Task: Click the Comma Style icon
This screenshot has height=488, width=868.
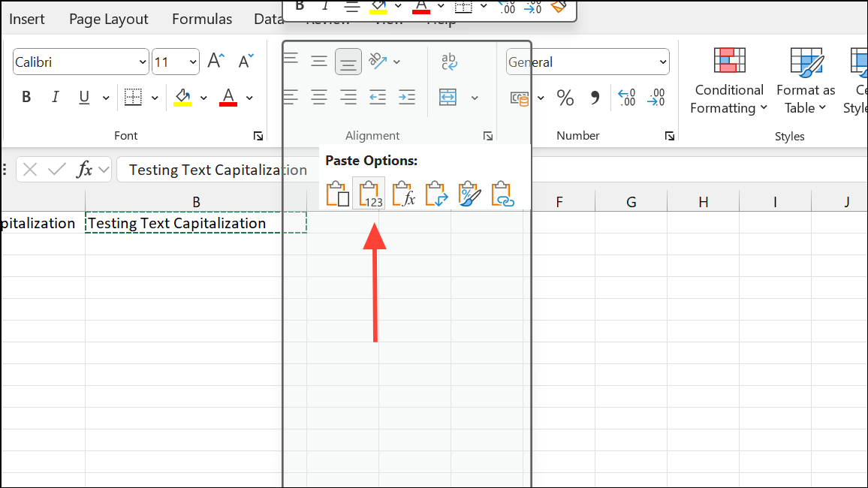Action: click(594, 98)
